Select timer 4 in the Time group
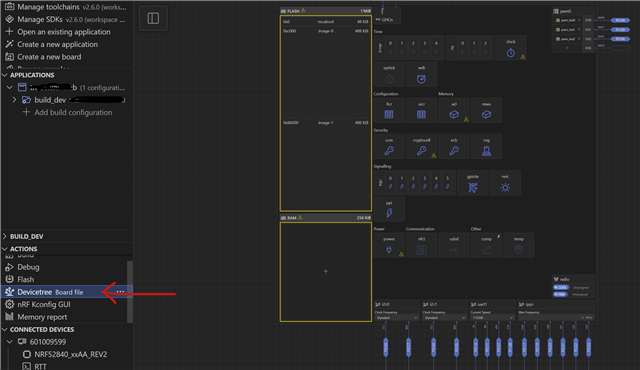The height and width of the screenshot is (370, 640). coord(436,47)
